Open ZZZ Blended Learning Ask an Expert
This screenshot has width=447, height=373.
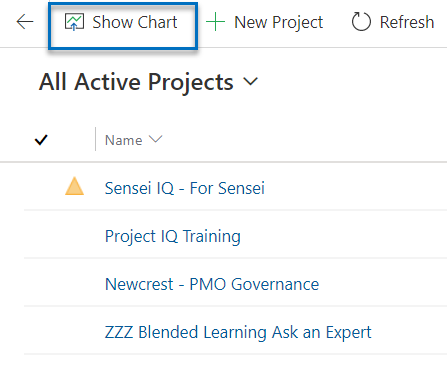[x=238, y=332]
